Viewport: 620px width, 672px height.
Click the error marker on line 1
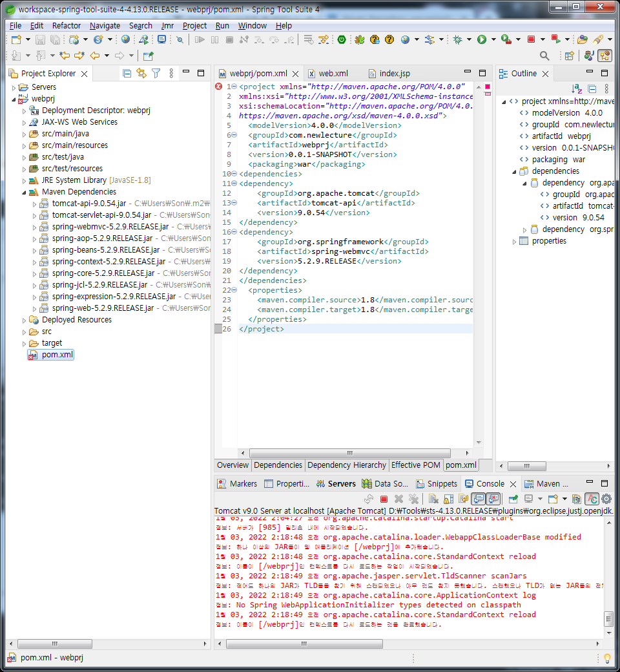[x=218, y=87]
